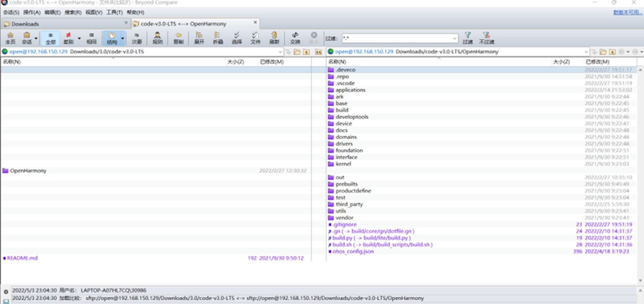Go up one level on left pane

[x=306, y=52]
